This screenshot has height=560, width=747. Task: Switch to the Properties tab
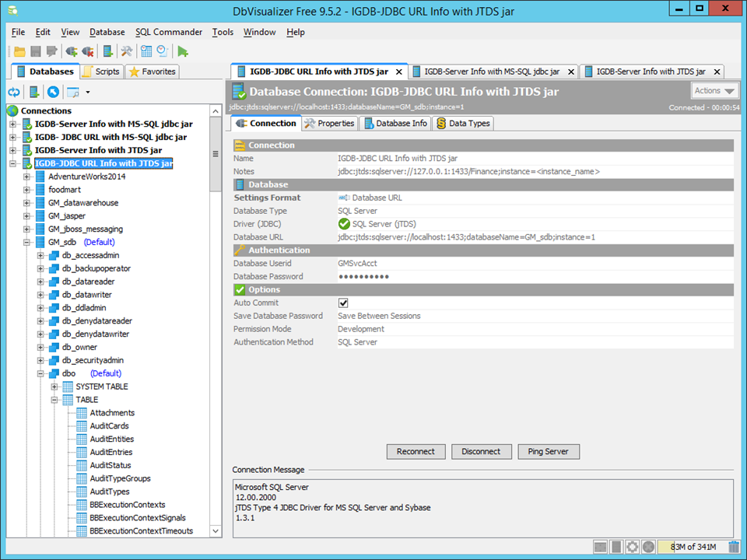pos(330,124)
